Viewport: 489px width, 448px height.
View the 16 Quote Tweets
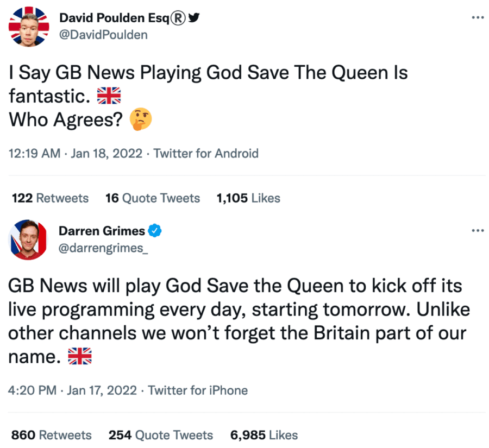point(153,198)
